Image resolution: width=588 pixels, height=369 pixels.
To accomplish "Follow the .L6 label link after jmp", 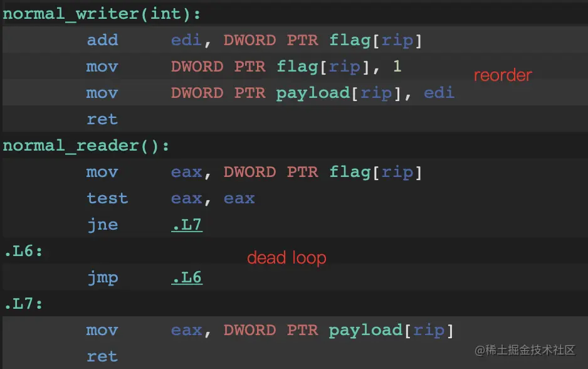I will pos(187,277).
